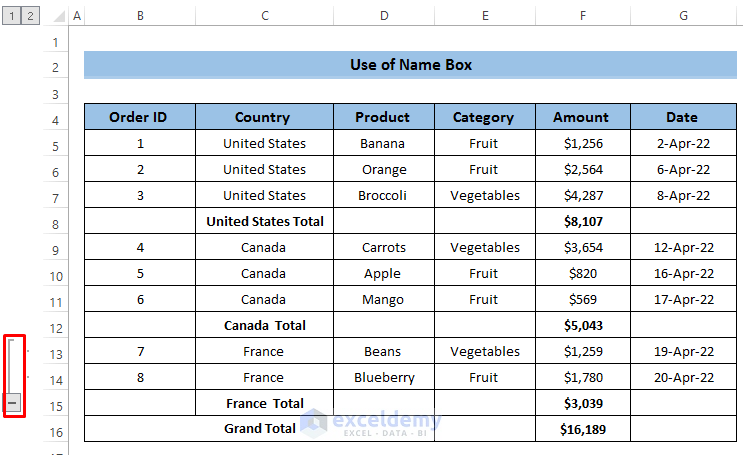The height and width of the screenshot is (455, 743).
Task: Select the Grand Total amount $16,189
Action: (582, 429)
